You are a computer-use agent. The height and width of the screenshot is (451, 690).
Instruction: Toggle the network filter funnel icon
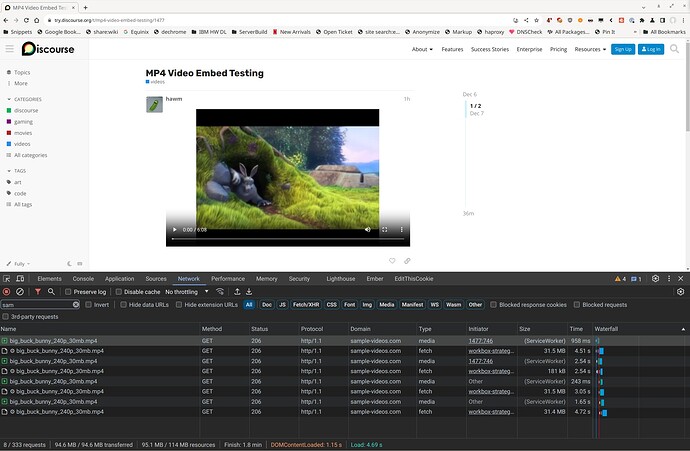click(38, 292)
